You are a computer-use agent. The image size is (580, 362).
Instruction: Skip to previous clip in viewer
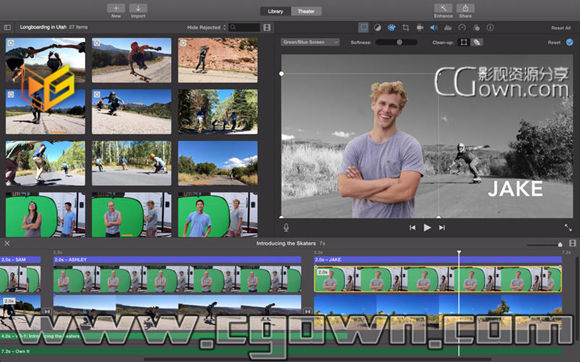412,228
